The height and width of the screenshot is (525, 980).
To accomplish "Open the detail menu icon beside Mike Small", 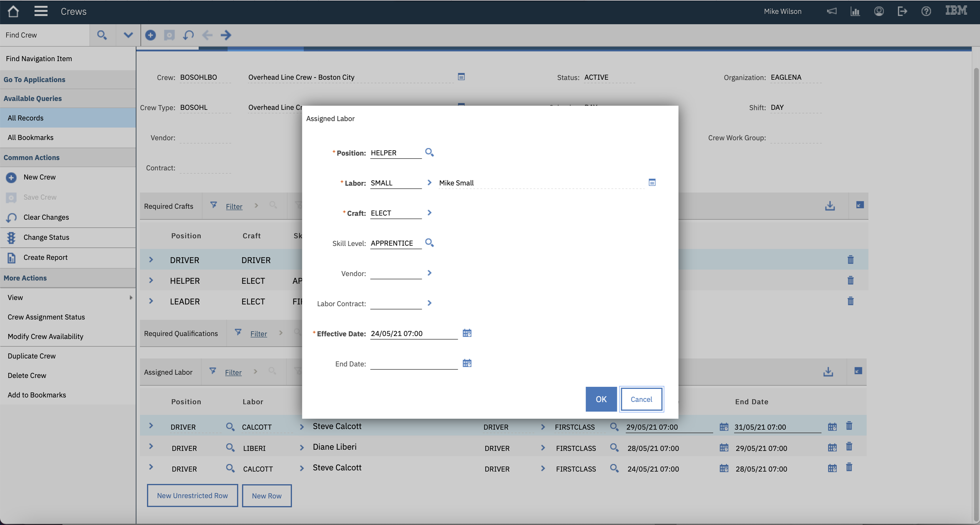I will pyautogui.click(x=652, y=182).
